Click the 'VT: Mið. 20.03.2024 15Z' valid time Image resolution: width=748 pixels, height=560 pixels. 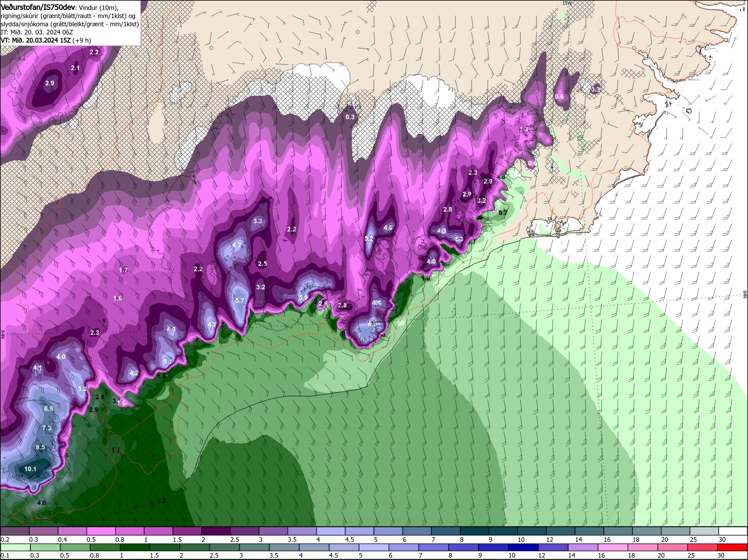[36, 40]
